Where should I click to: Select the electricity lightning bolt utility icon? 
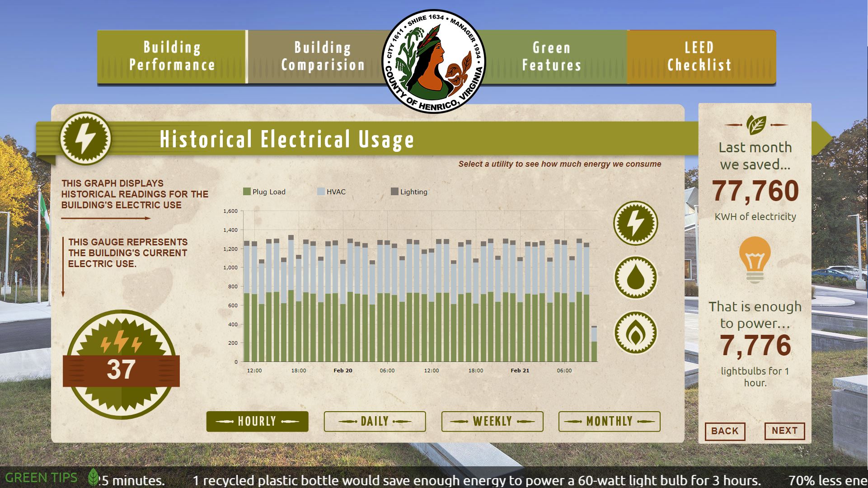coord(635,223)
